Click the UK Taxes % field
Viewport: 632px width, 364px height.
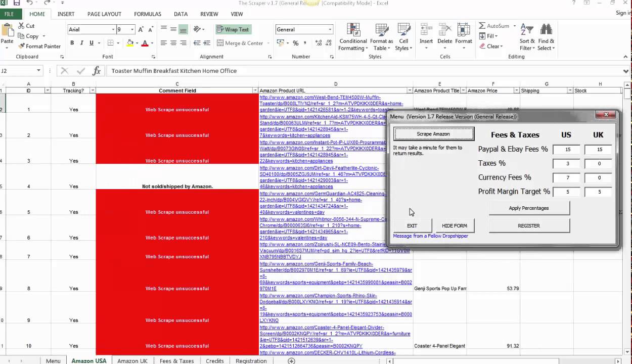point(599,164)
